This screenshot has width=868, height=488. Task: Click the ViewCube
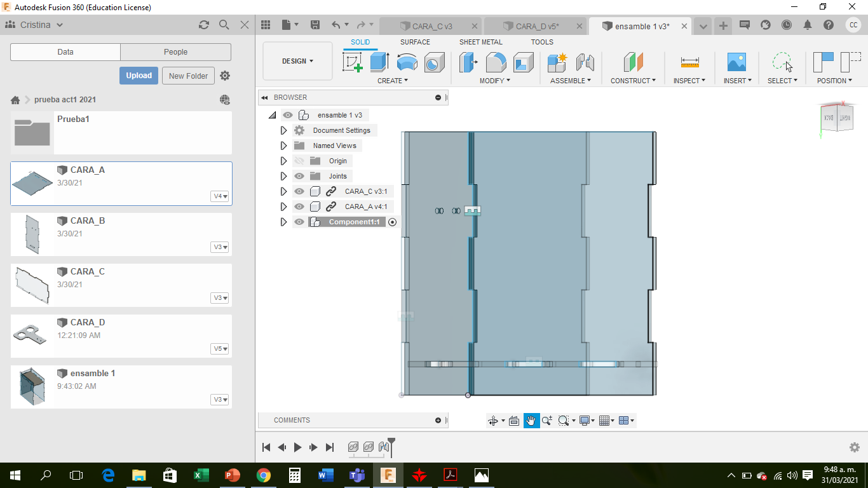click(x=837, y=118)
